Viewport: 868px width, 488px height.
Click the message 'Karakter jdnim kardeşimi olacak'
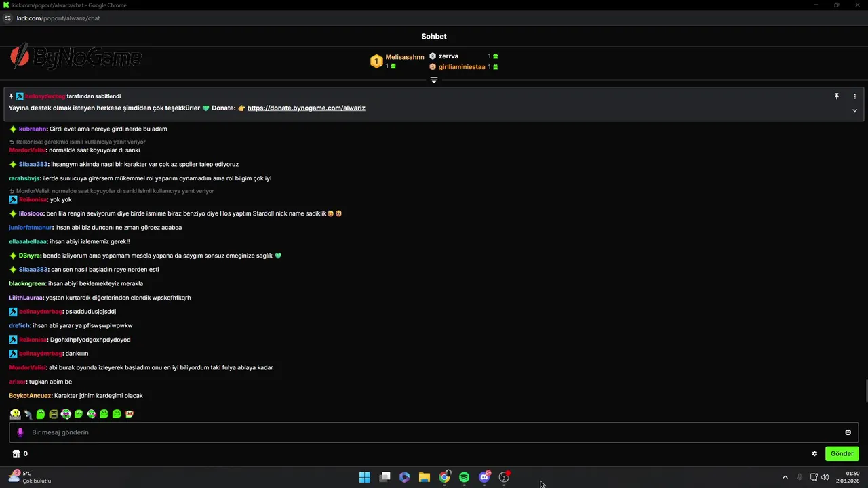[x=98, y=396]
